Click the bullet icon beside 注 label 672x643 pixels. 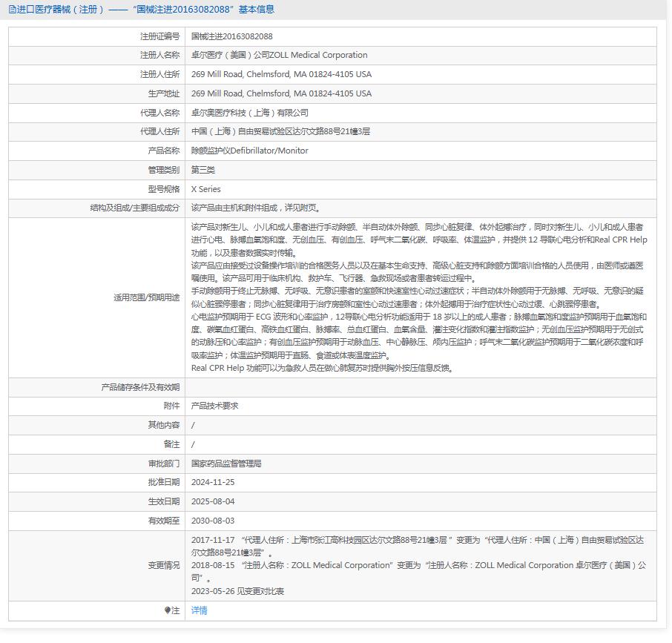point(168,610)
